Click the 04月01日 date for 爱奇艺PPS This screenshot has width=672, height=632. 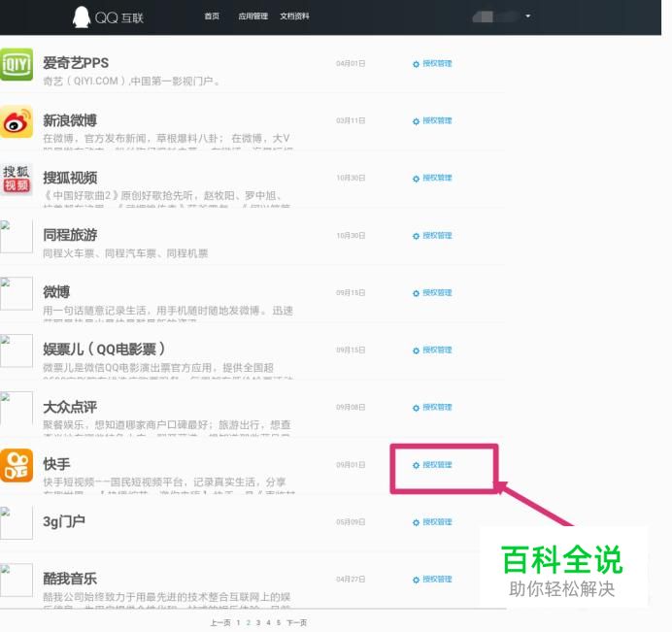pos(351,63)
